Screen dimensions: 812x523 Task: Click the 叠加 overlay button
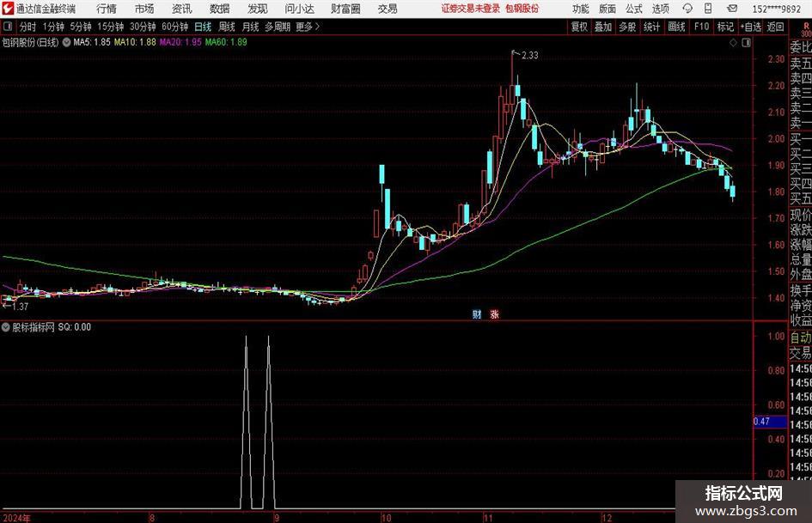click(603, 27)
